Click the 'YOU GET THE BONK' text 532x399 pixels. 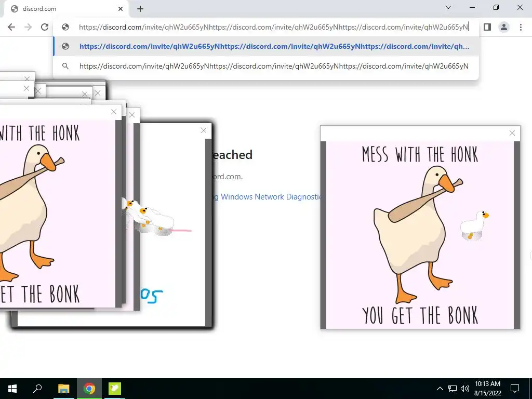tap(420, 315)
